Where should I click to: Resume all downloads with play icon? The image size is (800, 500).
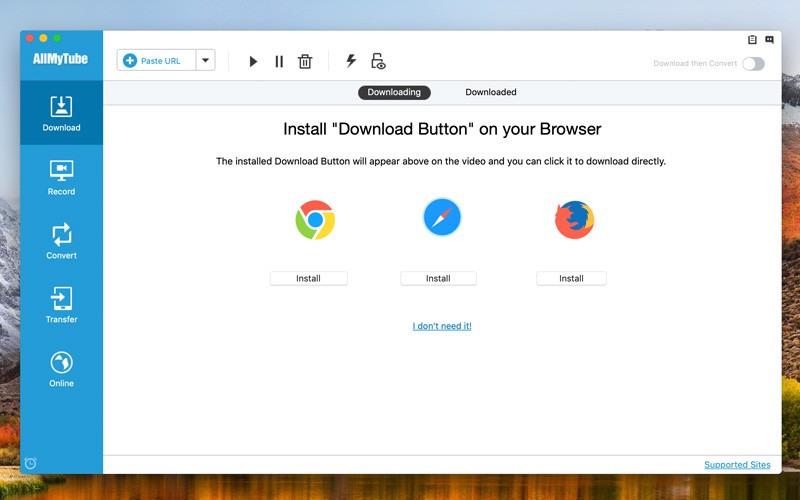coord(253,62)
